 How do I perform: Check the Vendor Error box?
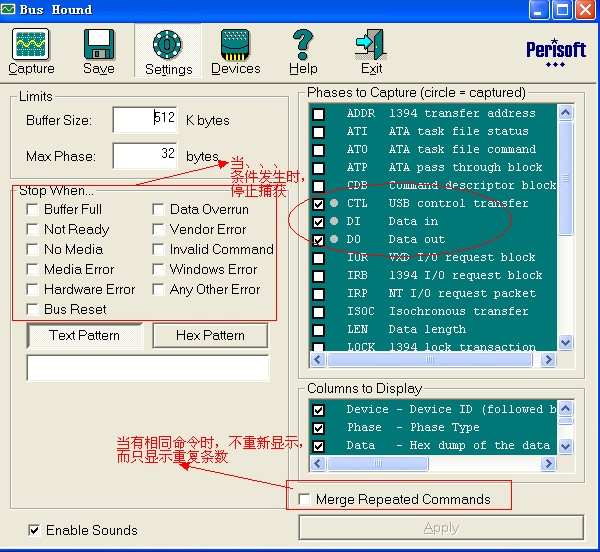tap(158, 229)
